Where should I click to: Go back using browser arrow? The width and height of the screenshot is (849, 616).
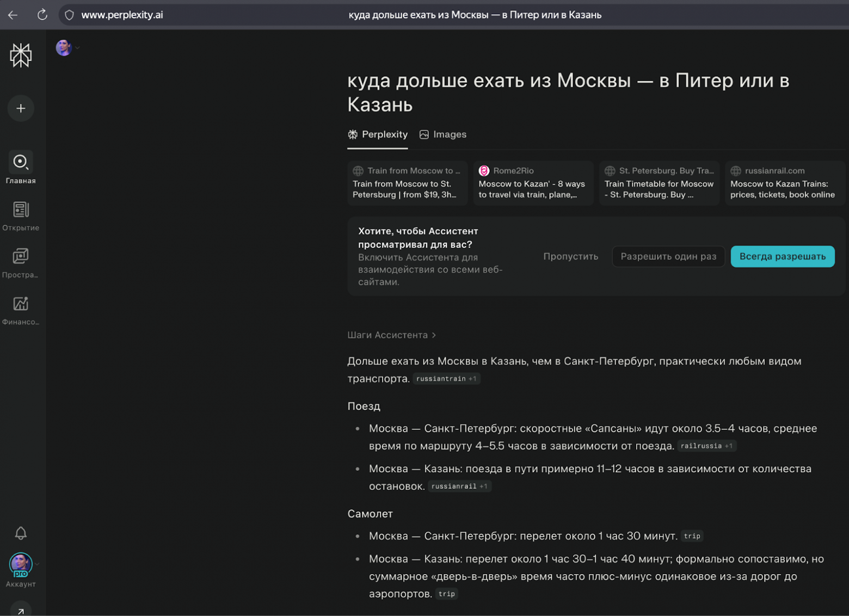13,15
